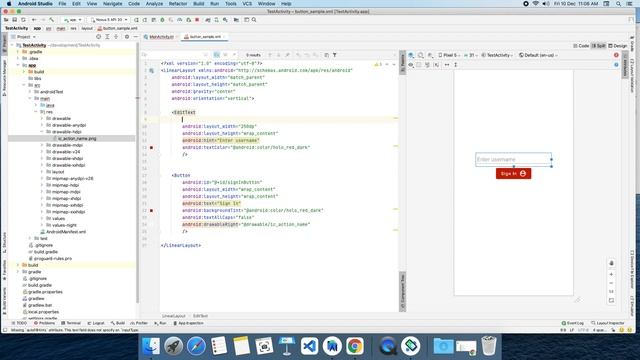Screen dimensions: 640x360
Task: Open the SDK Manager toolbar icon
Action: 225,20
